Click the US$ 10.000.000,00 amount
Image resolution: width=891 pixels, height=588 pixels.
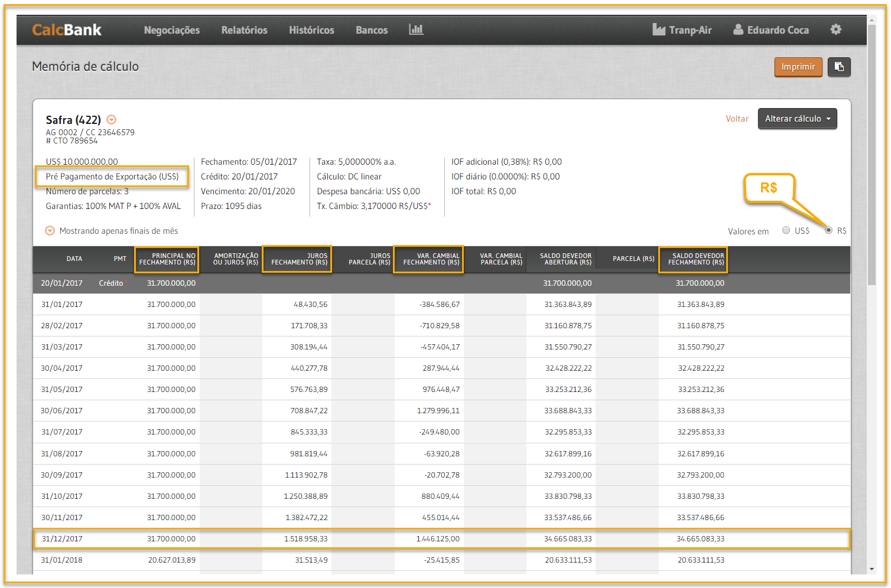pyautogui.click(x=82, y=162)
